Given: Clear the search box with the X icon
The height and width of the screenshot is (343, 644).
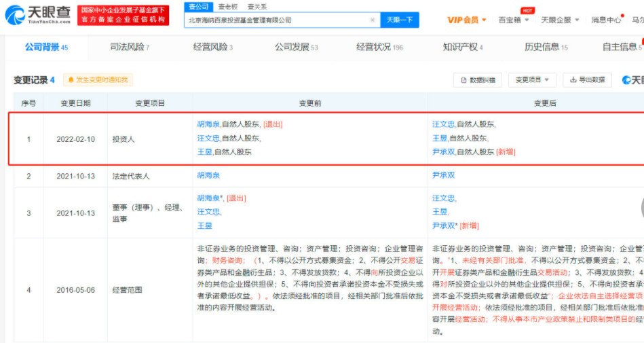Looking at the screenshot, I should tap(373, 20).
